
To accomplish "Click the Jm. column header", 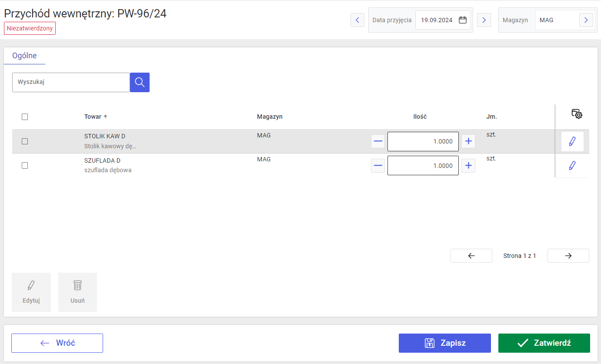I will coord(491,117).
